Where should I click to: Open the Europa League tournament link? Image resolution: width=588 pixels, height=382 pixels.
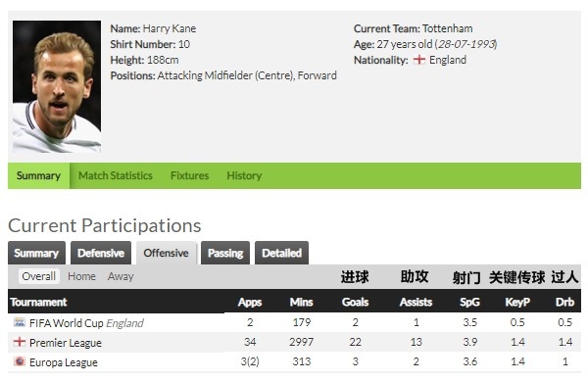pyautogui.click(x=64, y=362)
